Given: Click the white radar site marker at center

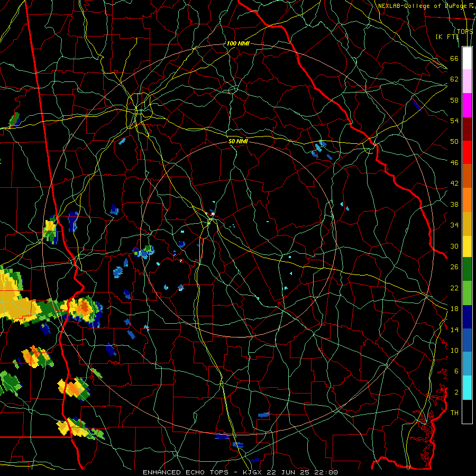Looking at the screenshot, I should [213, 214].
